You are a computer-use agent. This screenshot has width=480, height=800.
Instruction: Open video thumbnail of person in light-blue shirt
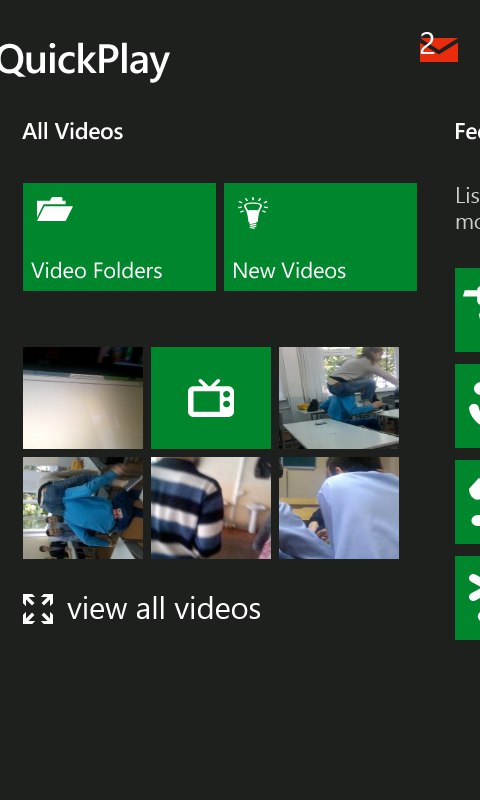[x=339, y=508]
